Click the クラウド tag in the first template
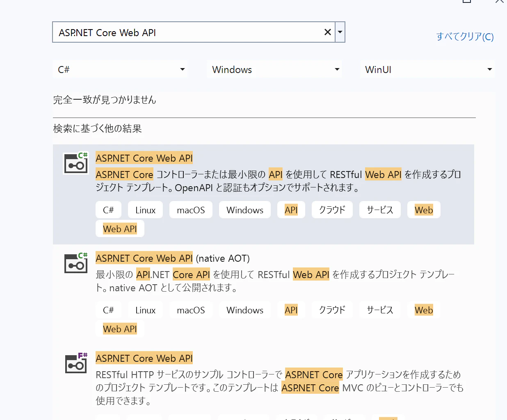Viewport: 507px width, 420px height. point(332,210)
